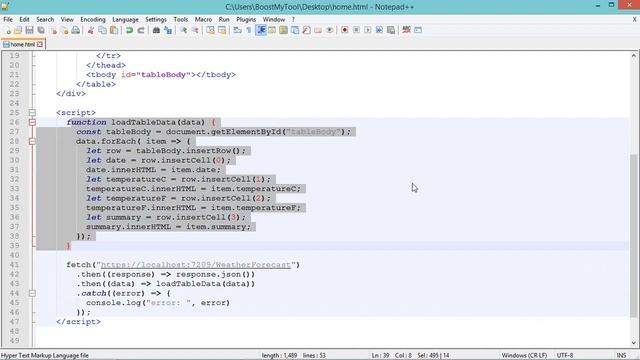Click the Windows (CR LF) status bar entry
The width and height of the screenshot is (640, 360).
tap(524, 356)
